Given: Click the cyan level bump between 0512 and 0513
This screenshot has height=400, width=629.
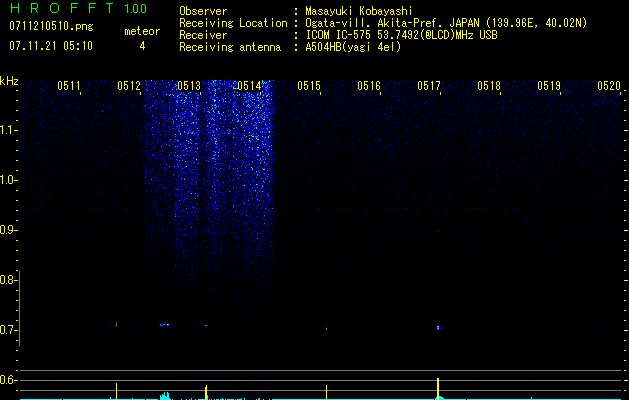Looking at the screenshot, I should pyautogui.click(x=165, y=396).
